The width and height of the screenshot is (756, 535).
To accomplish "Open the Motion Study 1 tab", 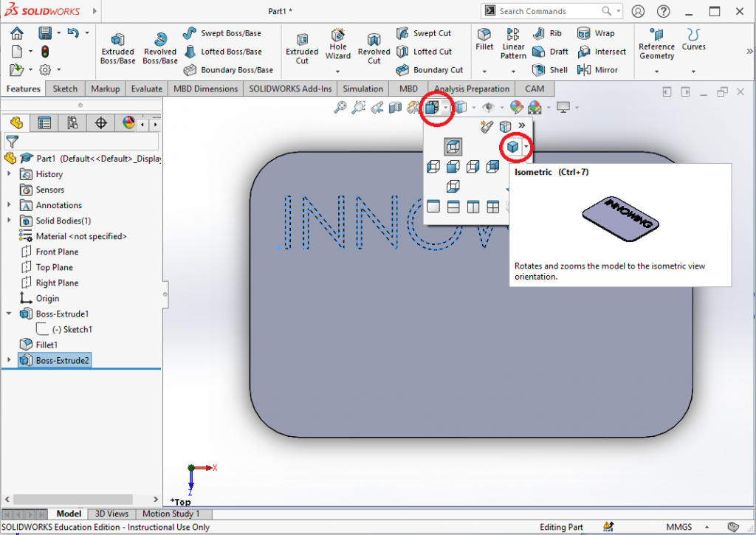I will pyautogui.click(x=171, y=514).
